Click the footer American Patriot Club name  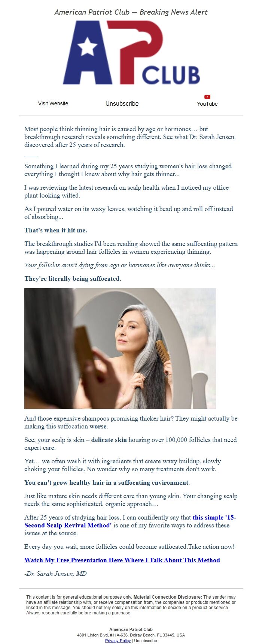pos(131,629)
